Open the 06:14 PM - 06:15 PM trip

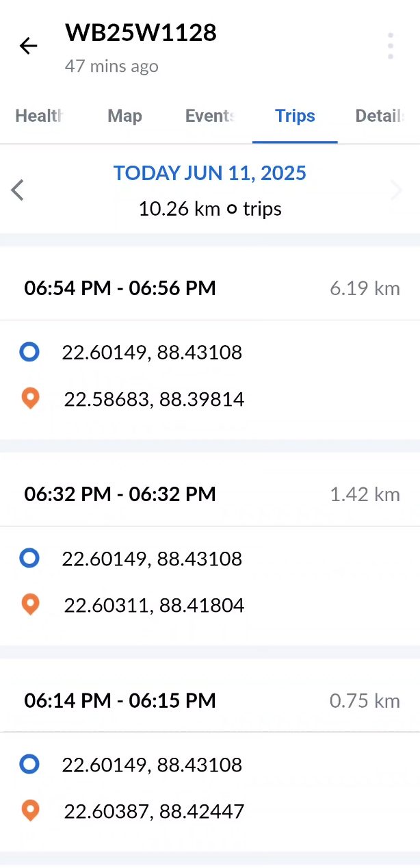(120, 700)
